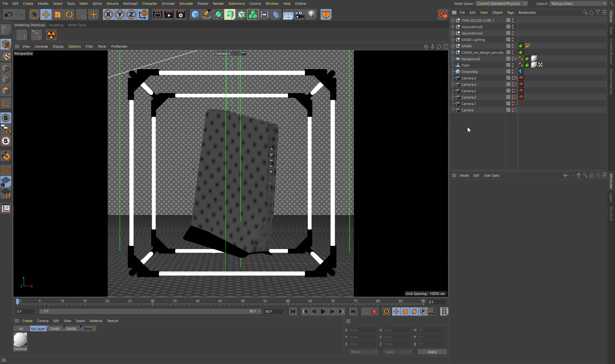Open the Scale mode dropdown
This screenshot has width=615, height=364.
click(x=398, y=352)
